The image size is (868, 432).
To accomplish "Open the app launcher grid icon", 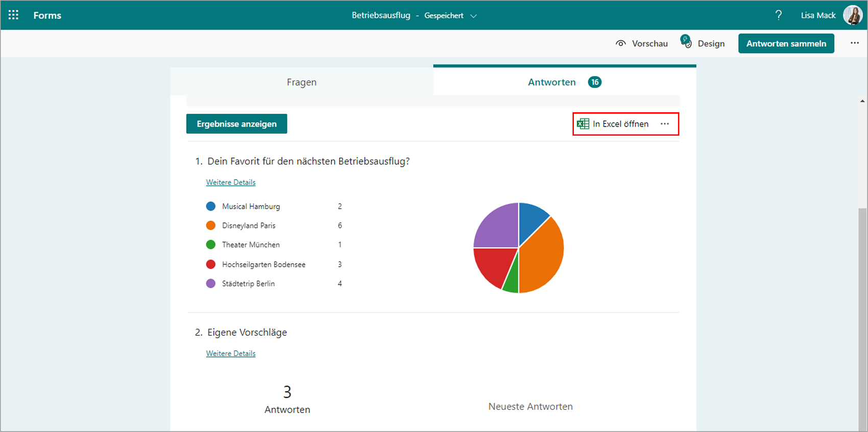I will click(x=13, y=15).
